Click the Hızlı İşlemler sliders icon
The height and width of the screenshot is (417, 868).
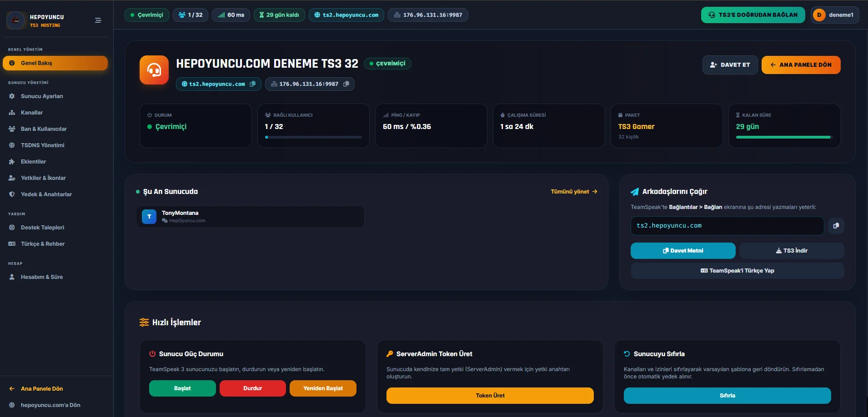144,323
